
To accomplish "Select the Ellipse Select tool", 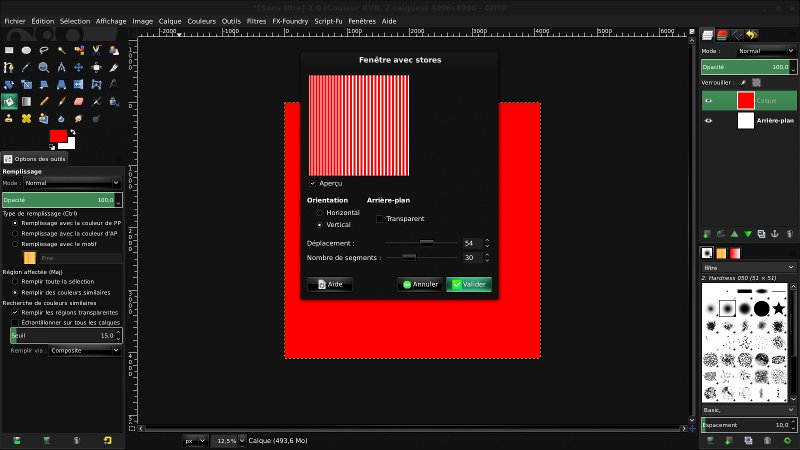I will click(27, 50).
